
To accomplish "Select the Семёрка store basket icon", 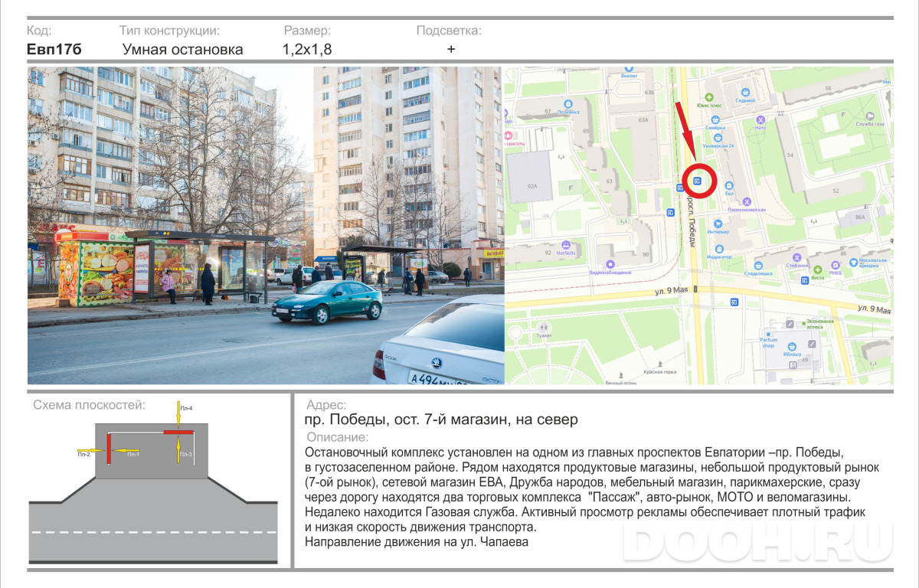I will coord(716,119).
